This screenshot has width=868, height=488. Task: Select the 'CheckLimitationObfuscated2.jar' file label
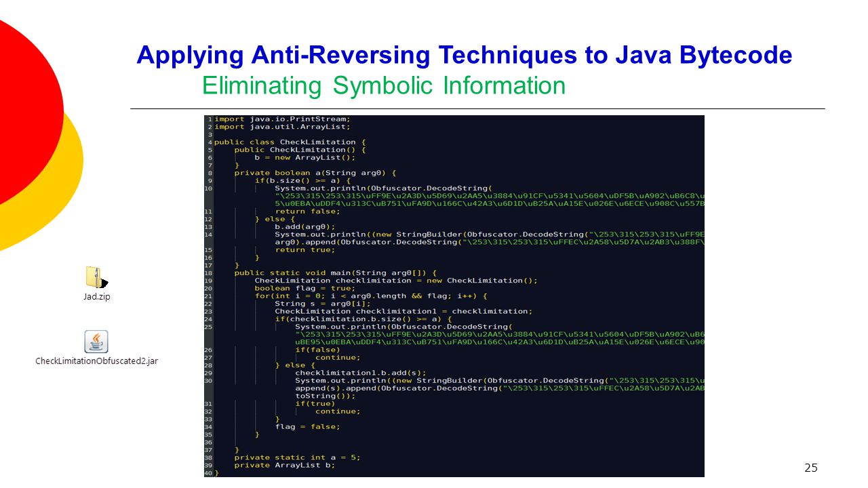[x=96, y=361]
